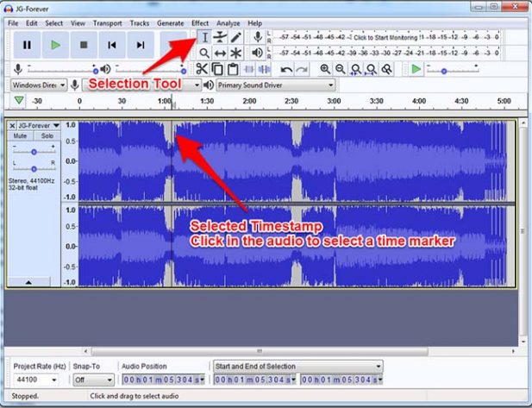Click the selection end time field
This screenshot has height=408, width=532.
(x=341, y=380)
